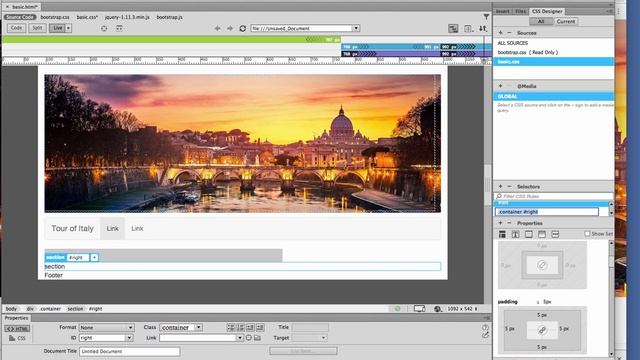Viewport: 640px width, 360px height.
Task: Open Properties help question-mark icon
Action: 485,327
